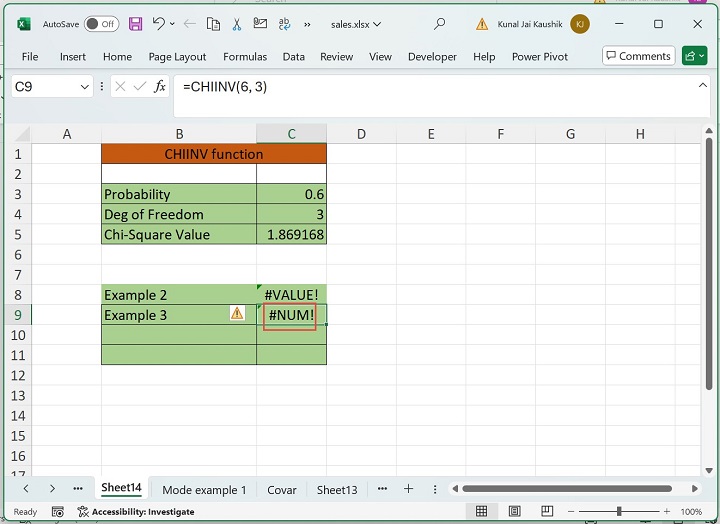This screenshot has width=720, height=524.
Task: Add a new sheet with the plus button
Action: (408, 489)
